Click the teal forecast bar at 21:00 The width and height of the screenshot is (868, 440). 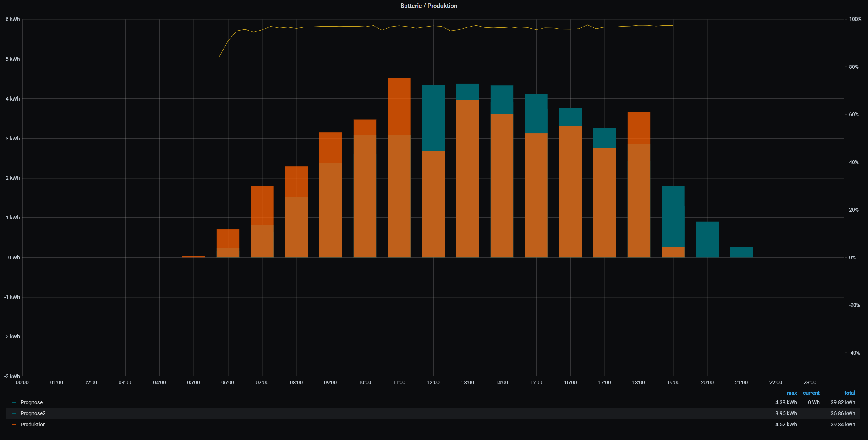741,252
